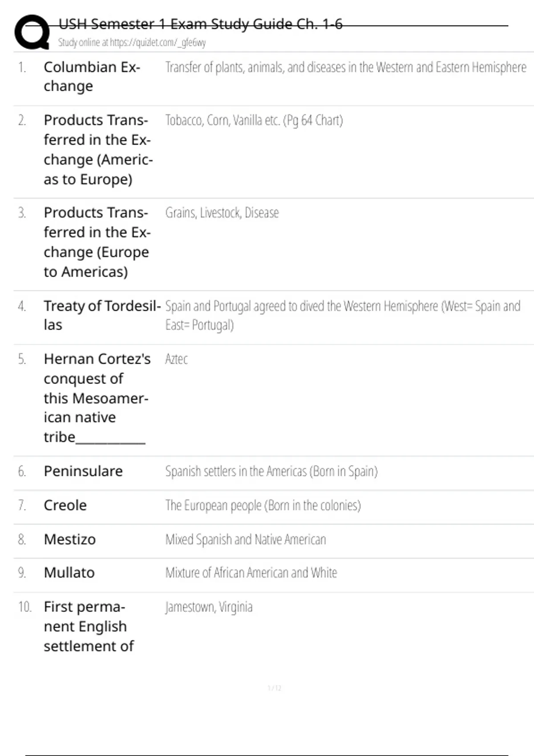Select the Aztec answer
Image resolution: width=534 pixels, height=756 pixels.
(x=176, y=359)
